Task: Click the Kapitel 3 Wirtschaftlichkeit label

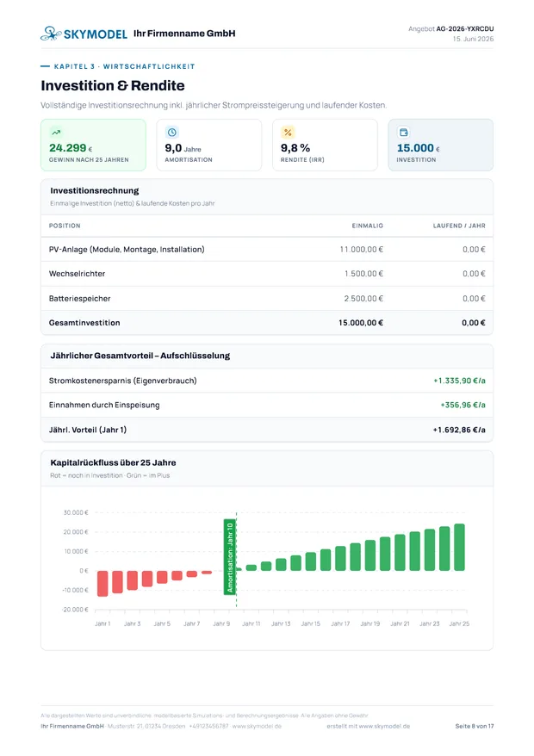Action: pyautogui.click(x=124, y=66)
